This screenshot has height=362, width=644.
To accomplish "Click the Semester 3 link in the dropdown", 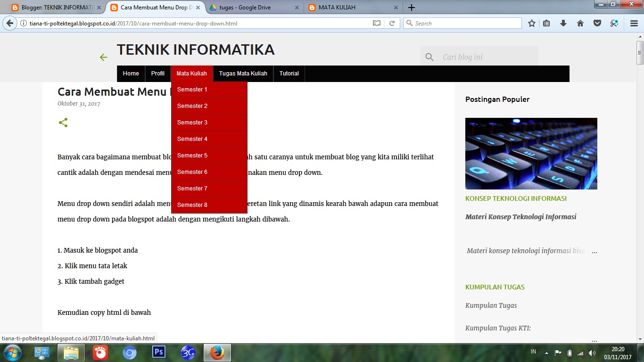I will pos(192,122).
